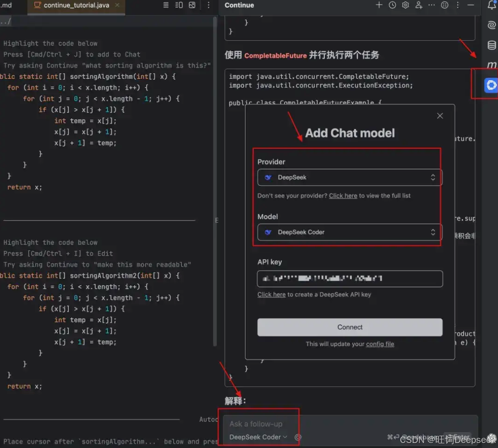This screenshot has width=498, height=448.
Task: Click comment 'Press [Cmd/Ctrl + J] to add to Chat'
Action: [x=72, y=55]
